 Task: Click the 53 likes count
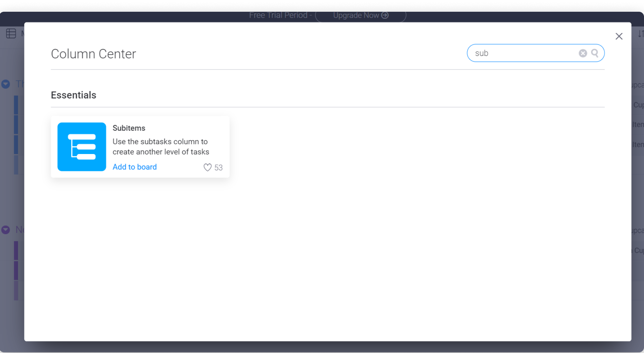click(218, 167)
